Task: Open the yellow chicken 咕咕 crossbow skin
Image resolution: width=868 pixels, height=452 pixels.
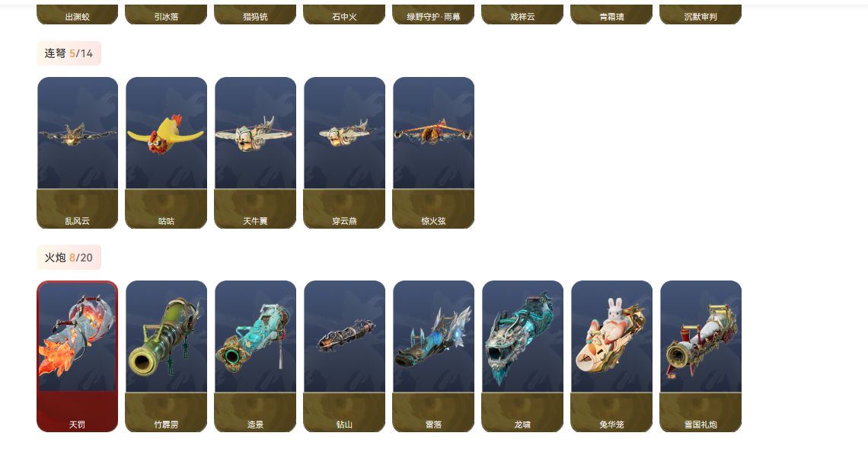Action: 167,153
